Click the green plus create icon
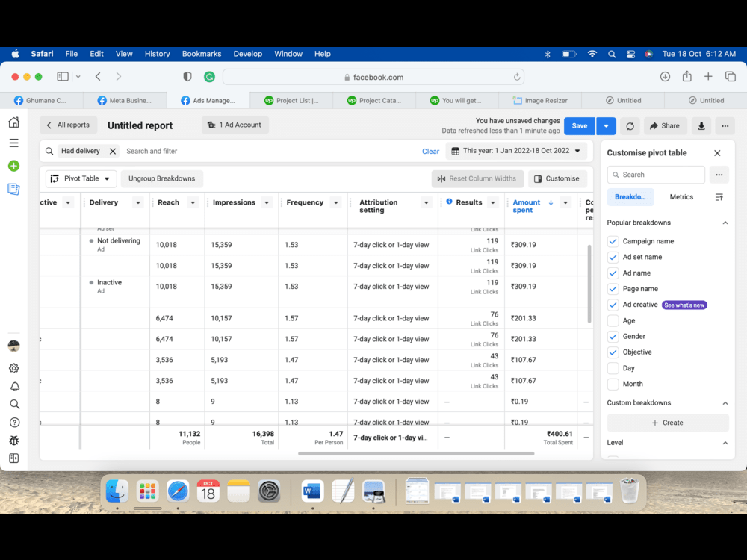Viewport: 747px width, 560px height. tap(13, 166)
